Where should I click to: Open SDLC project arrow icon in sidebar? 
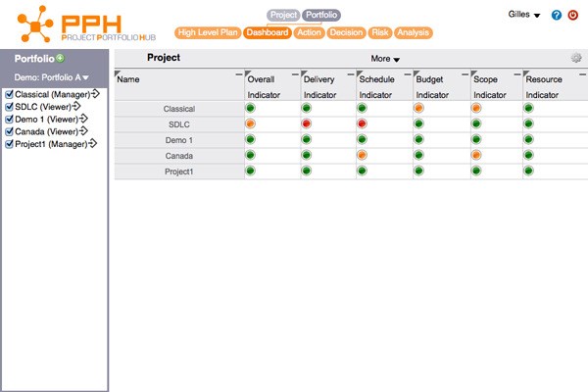tap(76, 106)
